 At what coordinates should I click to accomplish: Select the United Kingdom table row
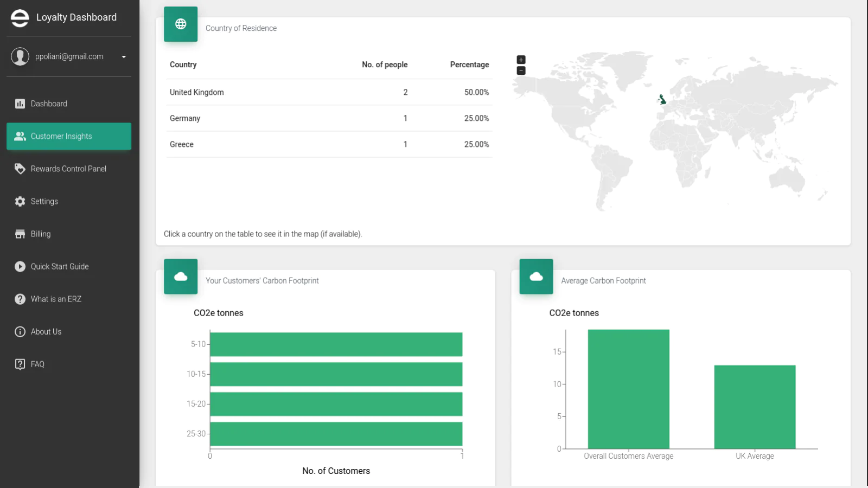[329, 92]
